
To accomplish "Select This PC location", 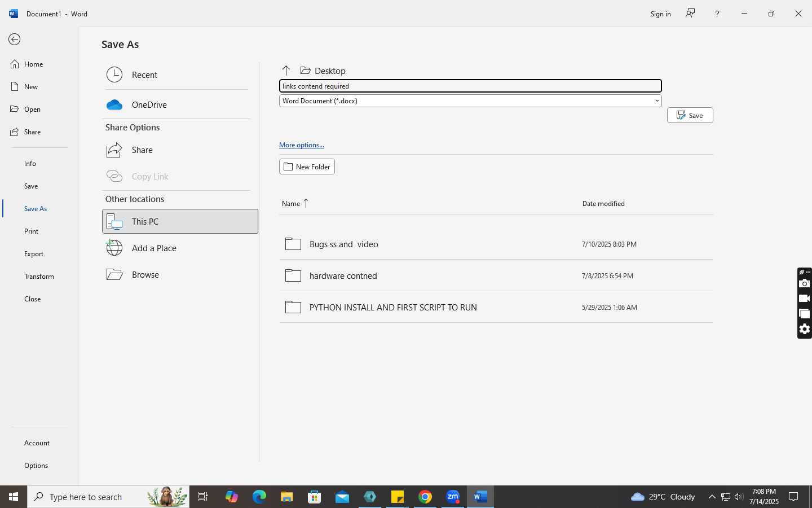I will tap(180, 221).
